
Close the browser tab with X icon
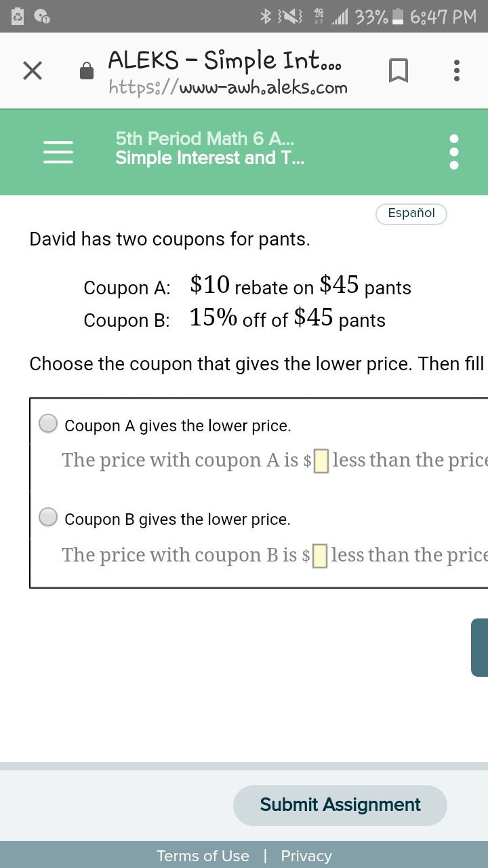pyautogui.click(x=33, y=71)
